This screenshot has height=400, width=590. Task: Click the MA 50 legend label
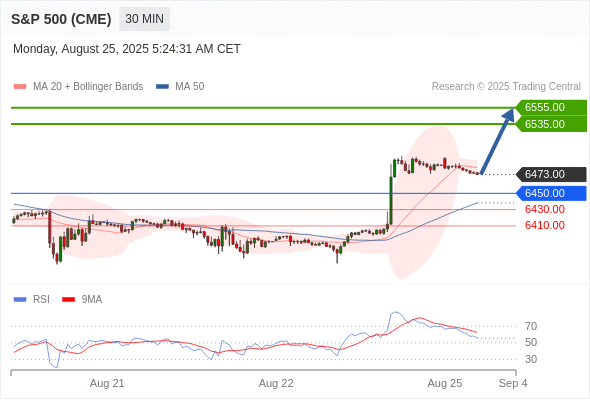pyautogui.click(x=190, y=87)
